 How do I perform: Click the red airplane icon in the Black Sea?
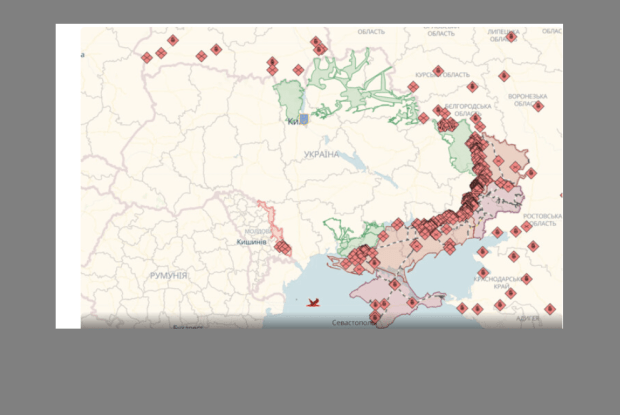pos(313,301)
